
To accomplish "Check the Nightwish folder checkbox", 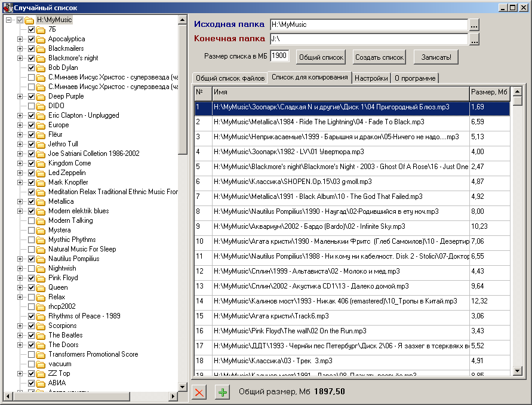I will (31, 269).
